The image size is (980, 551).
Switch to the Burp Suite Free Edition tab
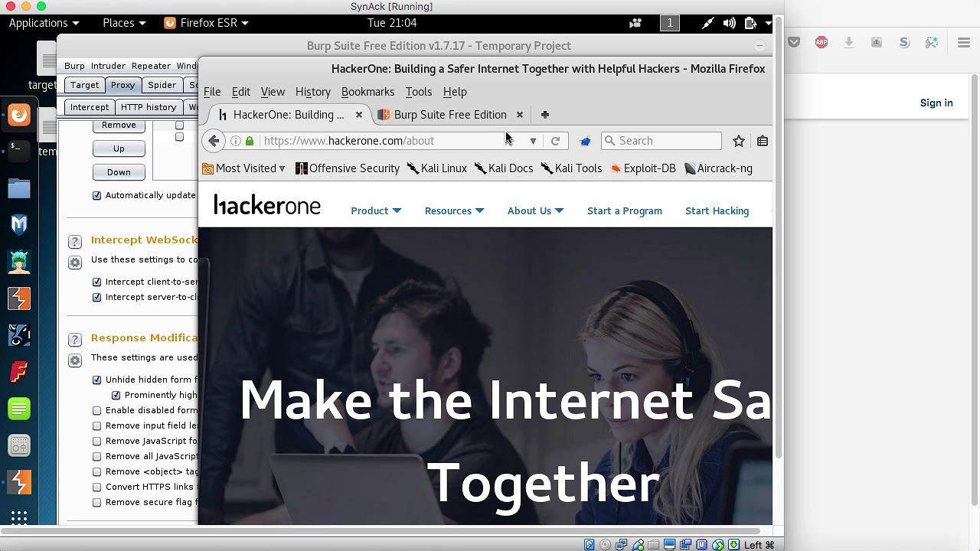pyautogui.click(x=451, y=115)
